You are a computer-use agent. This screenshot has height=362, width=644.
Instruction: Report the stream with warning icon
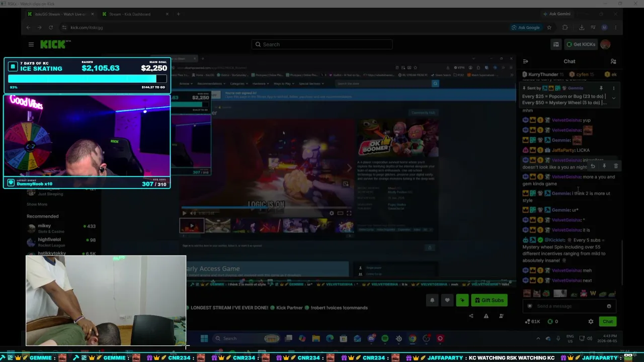(x=486, y=316)
